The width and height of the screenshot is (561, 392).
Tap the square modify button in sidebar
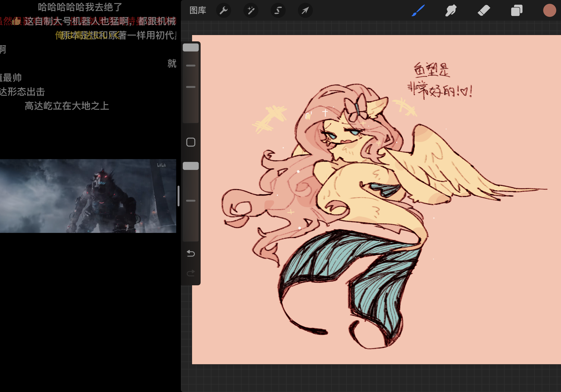tap(191, 142)
